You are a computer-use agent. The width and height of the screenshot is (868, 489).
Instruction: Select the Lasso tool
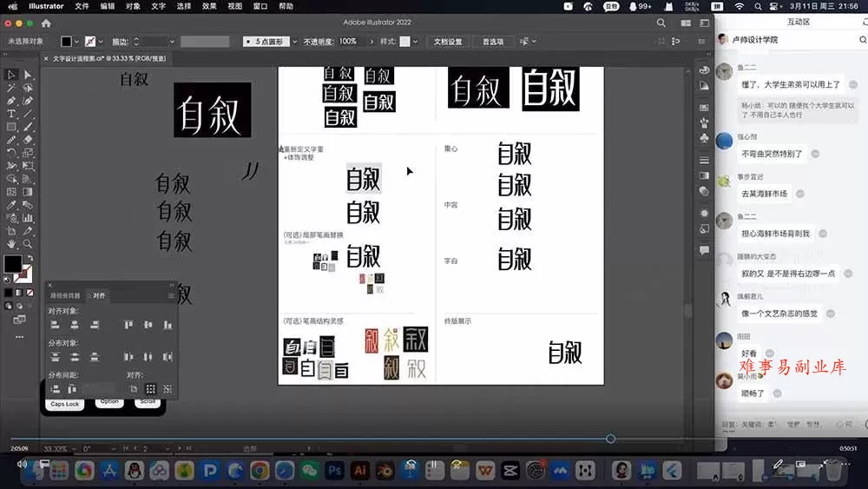28,88
